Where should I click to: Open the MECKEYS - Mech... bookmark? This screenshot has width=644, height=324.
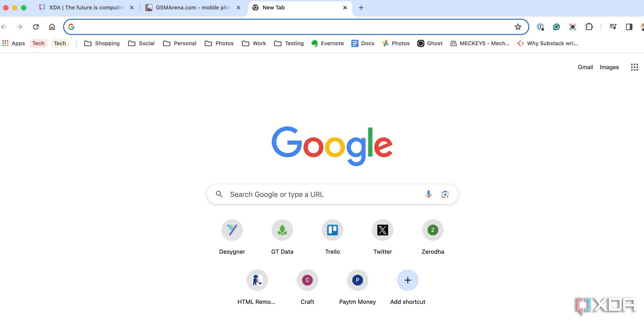pyautogui.click(x=480, y=43)
